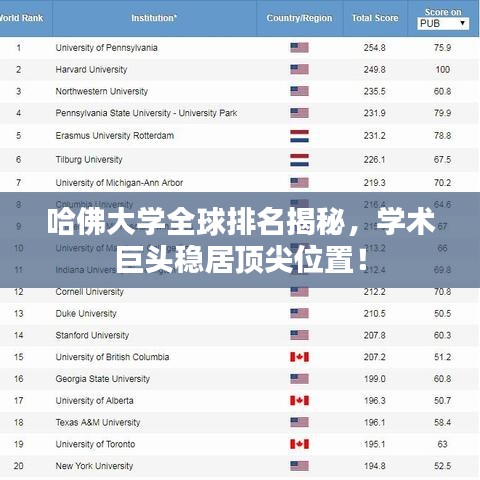This screenshot has width=480, height=480.
Task: Select Northwestern University institution name
Action: [102, 91]
